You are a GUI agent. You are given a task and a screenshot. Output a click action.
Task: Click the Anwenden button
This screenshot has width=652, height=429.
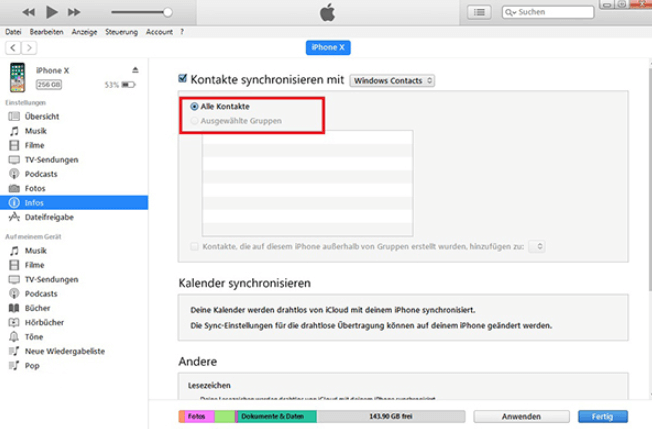[x=522, y=415]
